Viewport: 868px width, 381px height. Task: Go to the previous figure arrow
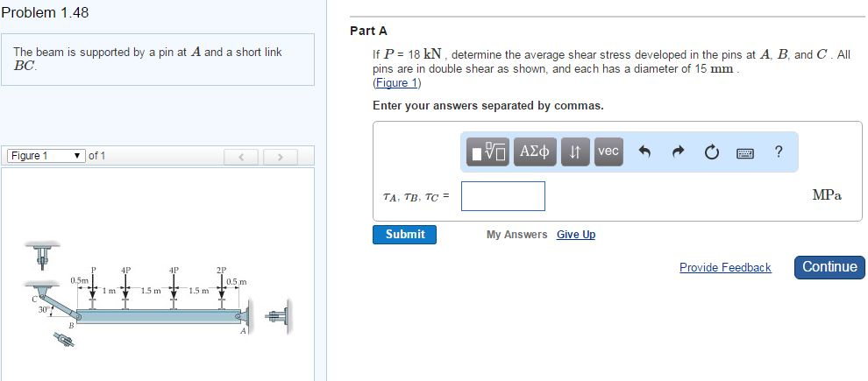(241, 157)
